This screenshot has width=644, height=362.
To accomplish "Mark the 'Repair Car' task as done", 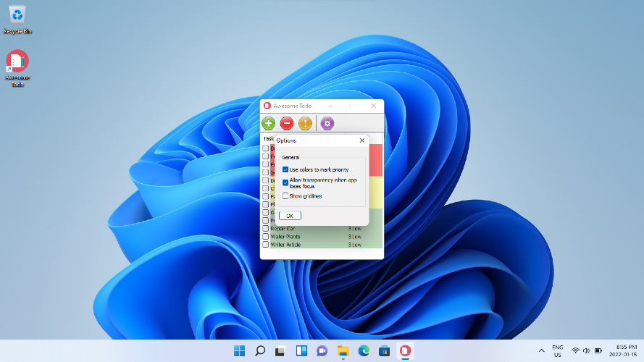I will coord(266,229).
